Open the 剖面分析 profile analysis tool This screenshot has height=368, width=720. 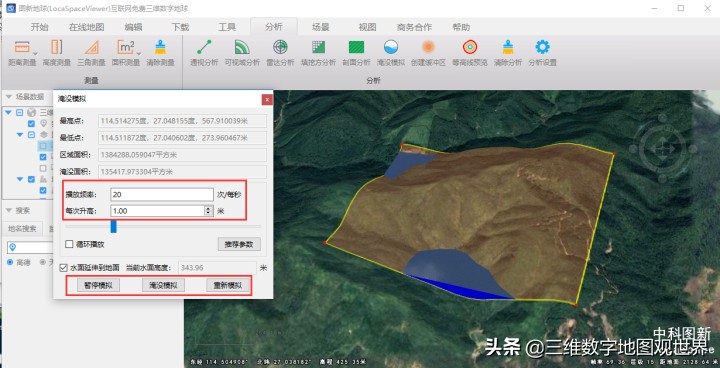(356, 53)
